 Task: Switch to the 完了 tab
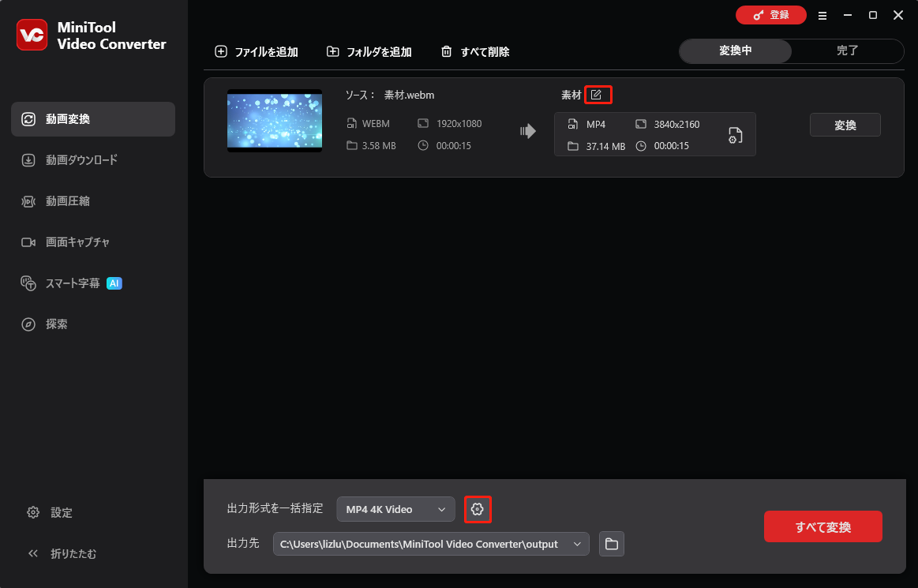[847, 51]
